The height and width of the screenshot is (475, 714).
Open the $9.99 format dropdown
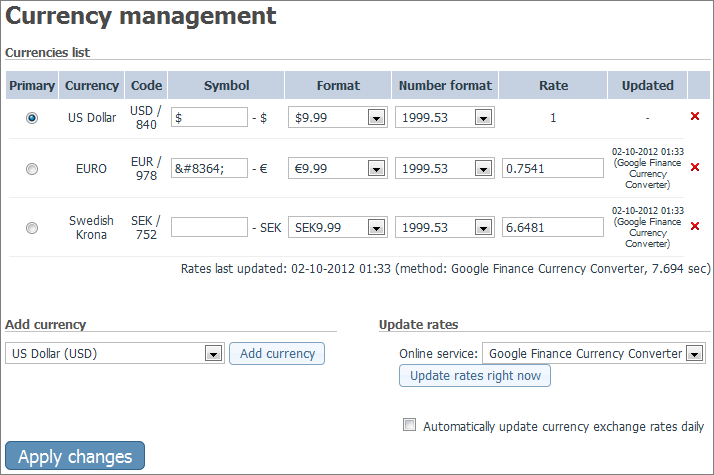(x=337, y=117)
